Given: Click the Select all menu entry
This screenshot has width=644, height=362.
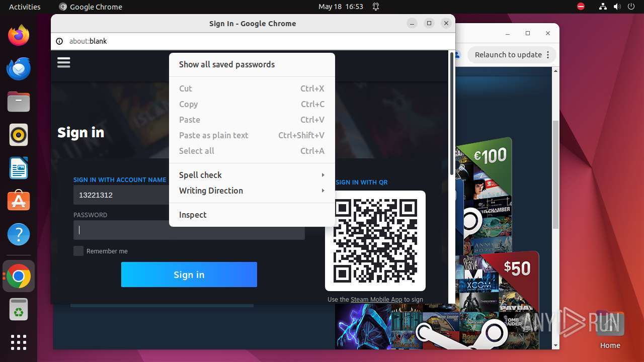Looking at the screenshot, I should 252,151.
